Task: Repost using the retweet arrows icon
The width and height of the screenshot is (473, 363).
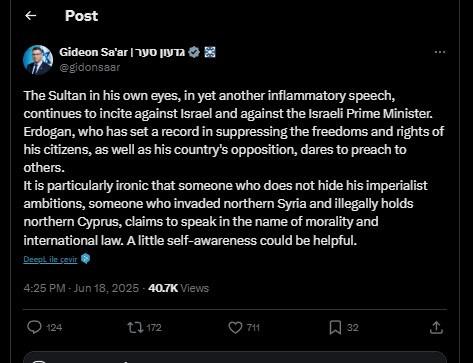Action: pyautogui.click(x=136, y=327)
